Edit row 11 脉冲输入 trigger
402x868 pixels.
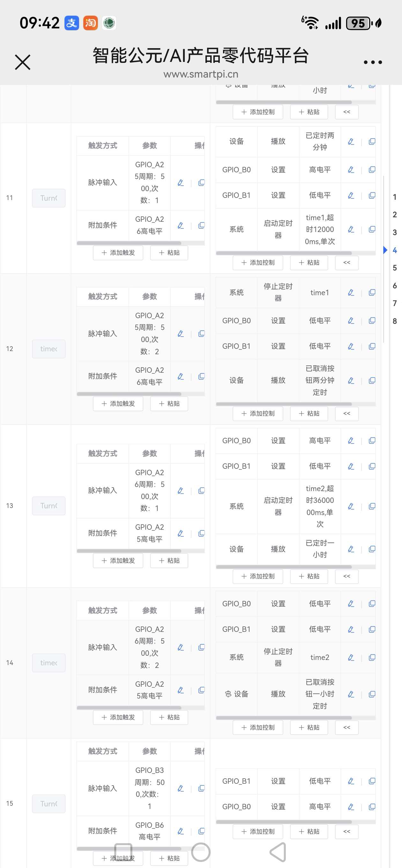click(x=181, y=183)
